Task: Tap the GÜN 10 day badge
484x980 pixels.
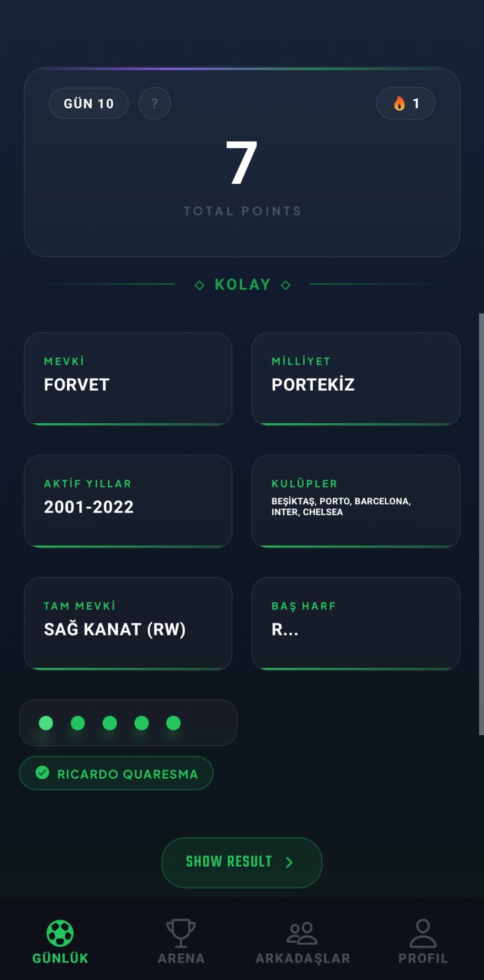Action: pos(89,103)
